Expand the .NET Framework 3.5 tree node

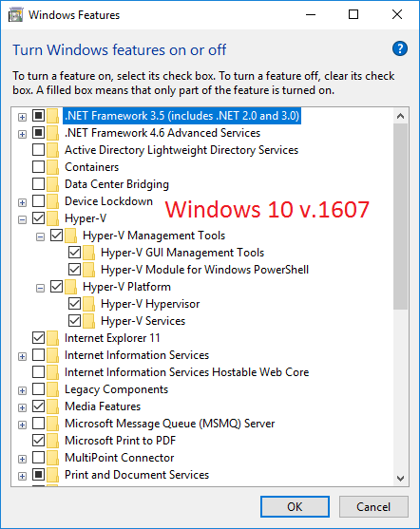(x=22, y=117)
